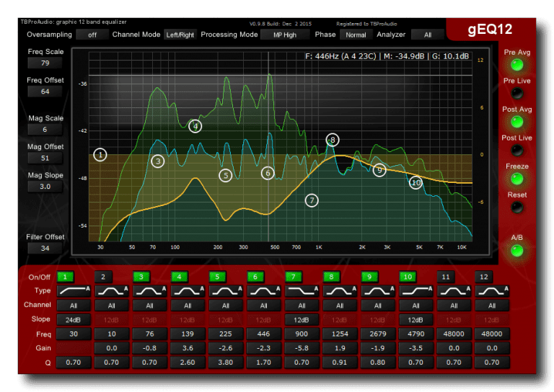
Task: Enable band 11 with its On/Off button
Action: point(446,277)
